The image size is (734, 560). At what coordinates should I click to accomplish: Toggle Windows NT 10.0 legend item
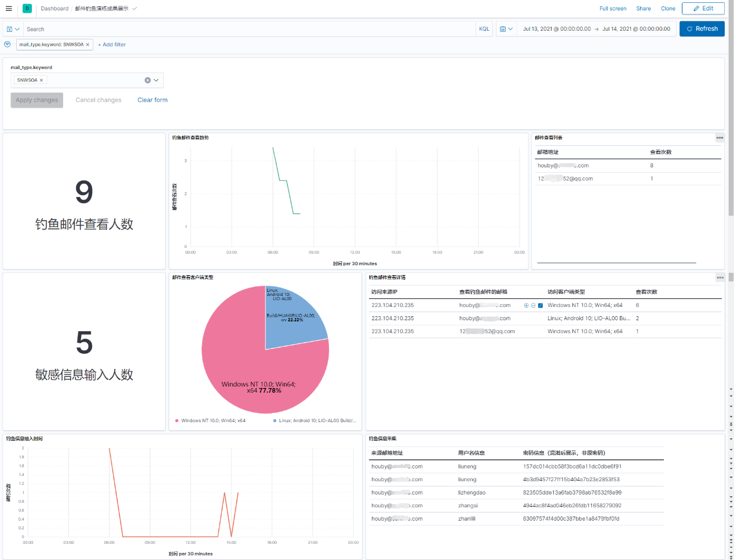210,421
